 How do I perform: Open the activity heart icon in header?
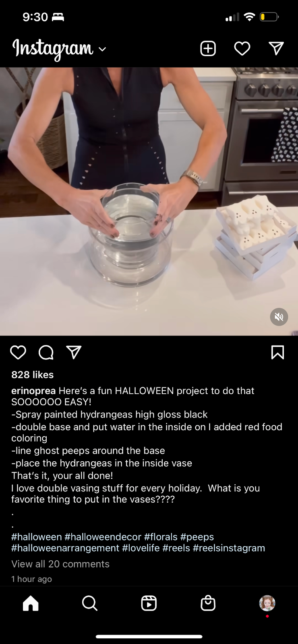click(x=242, y=49)
